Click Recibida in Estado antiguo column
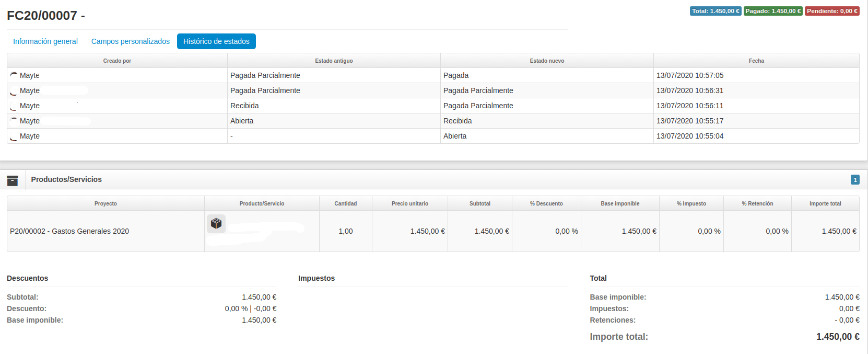 (244, 106)
